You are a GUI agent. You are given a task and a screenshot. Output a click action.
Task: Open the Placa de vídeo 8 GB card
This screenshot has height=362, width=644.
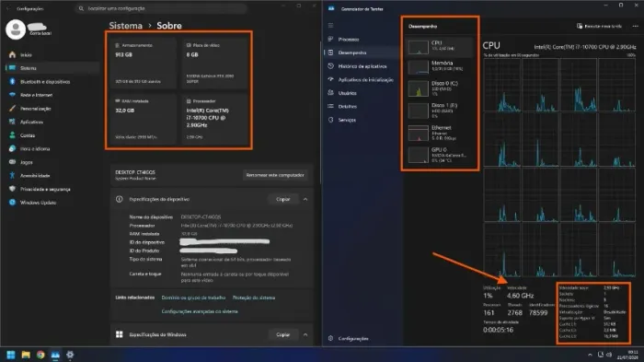point(213,63)
